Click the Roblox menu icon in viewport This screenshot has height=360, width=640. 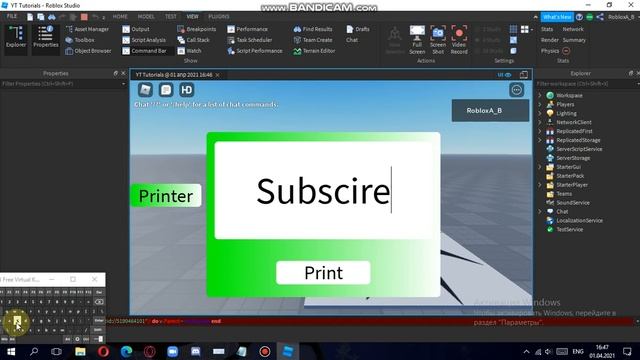145,90
